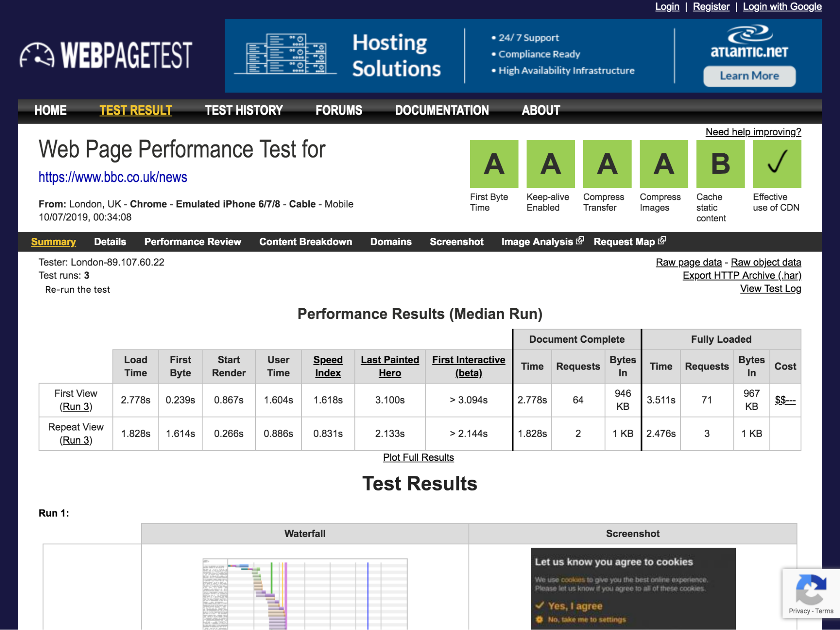Click the Plot Full Results link
This screenshot has height=630, width=840.
418,457
